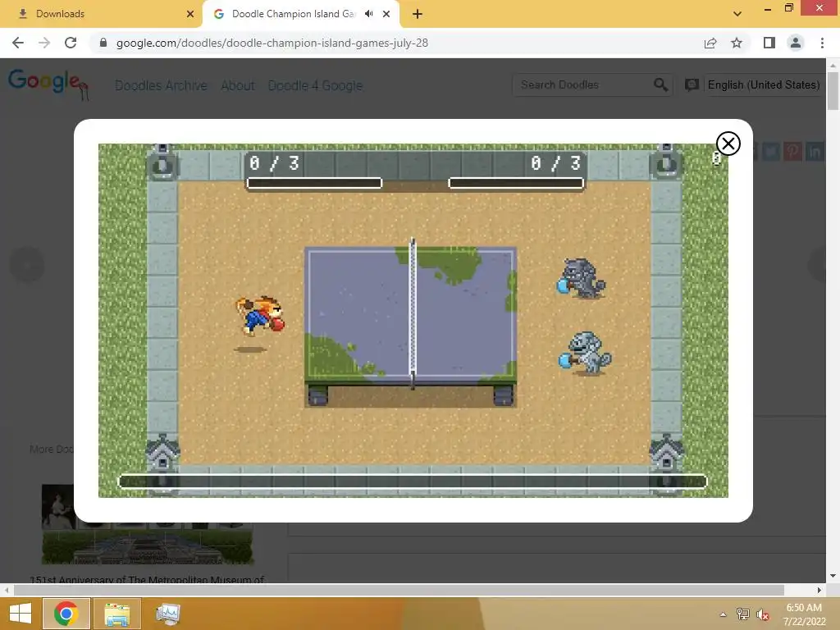Click the Chrome taskbar icon
The height and width of the screenshot is (630, 840).
tap(66, 614)
